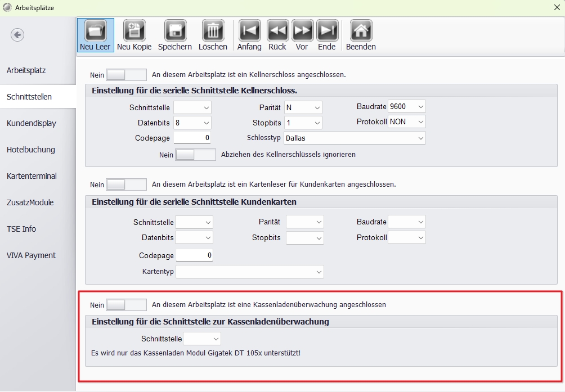Open Datenbits dropdown showing 8

(x=192, y=123)
